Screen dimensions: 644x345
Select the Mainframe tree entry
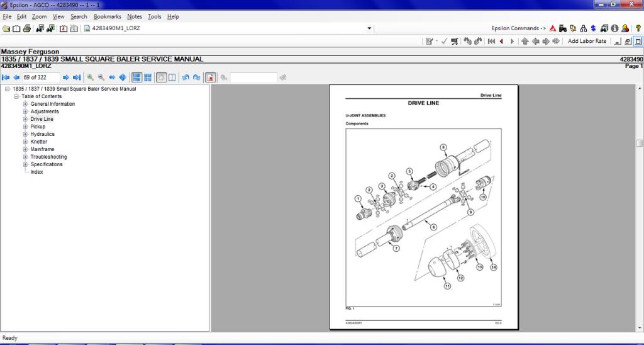point(42,149)
